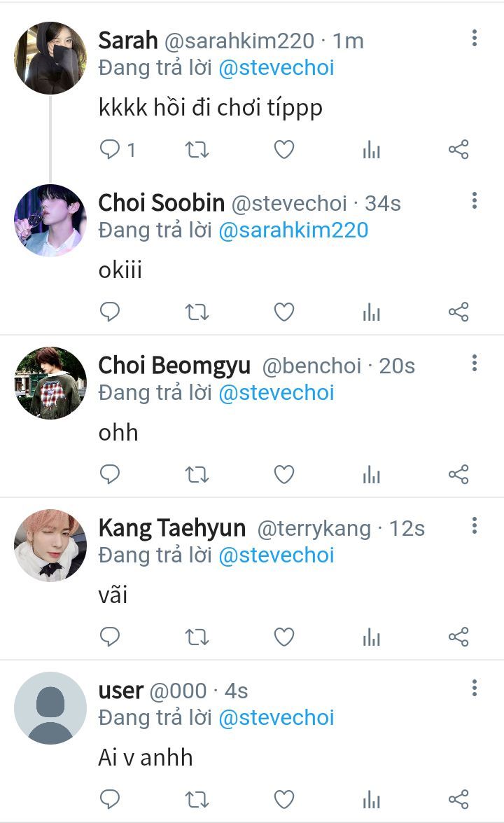Open @sarahkim220 mention in Soobin's reply

[293, 230]
